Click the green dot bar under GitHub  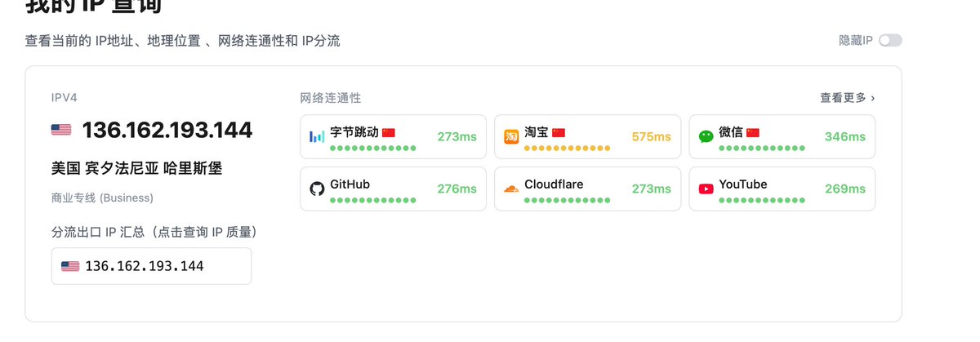pos(373,200)
